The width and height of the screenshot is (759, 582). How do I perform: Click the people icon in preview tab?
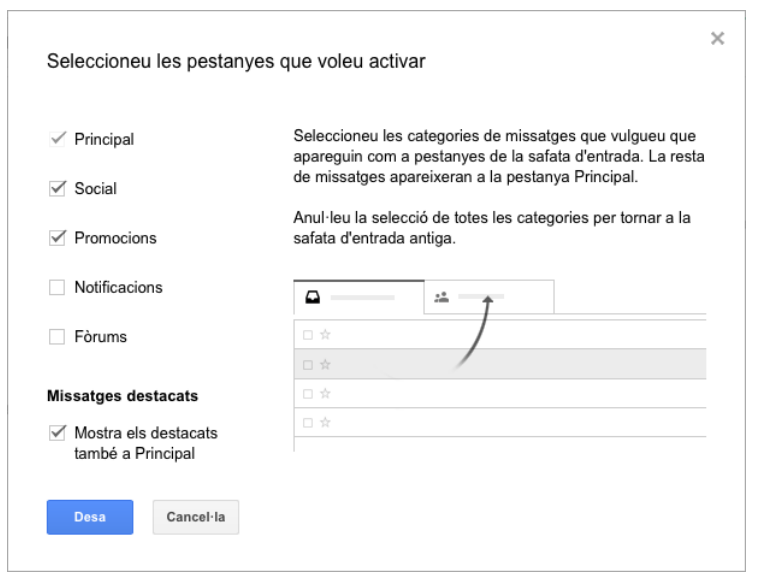tap(441, 297)
